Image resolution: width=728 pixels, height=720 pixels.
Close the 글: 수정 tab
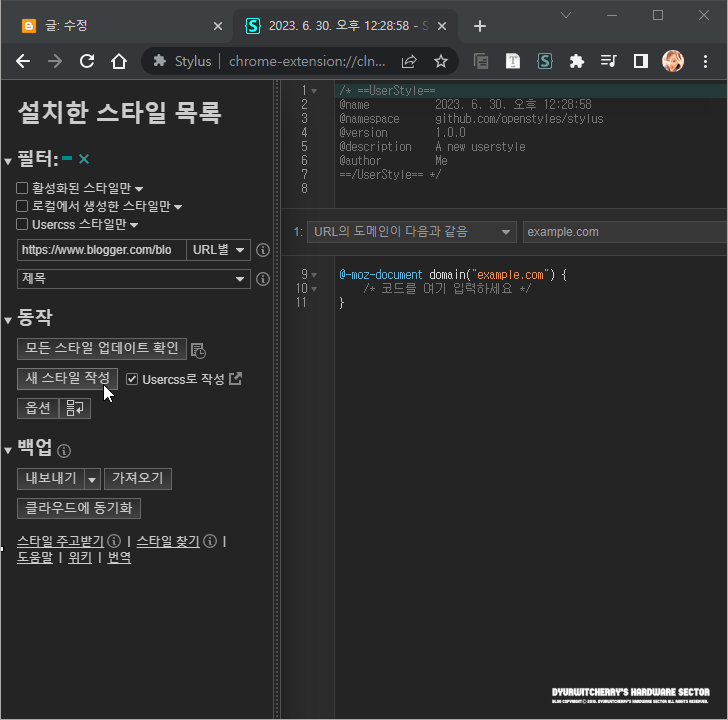click(218, 26)
